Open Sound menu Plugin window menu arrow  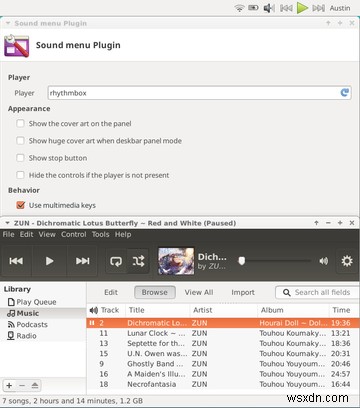pos(8,23)
